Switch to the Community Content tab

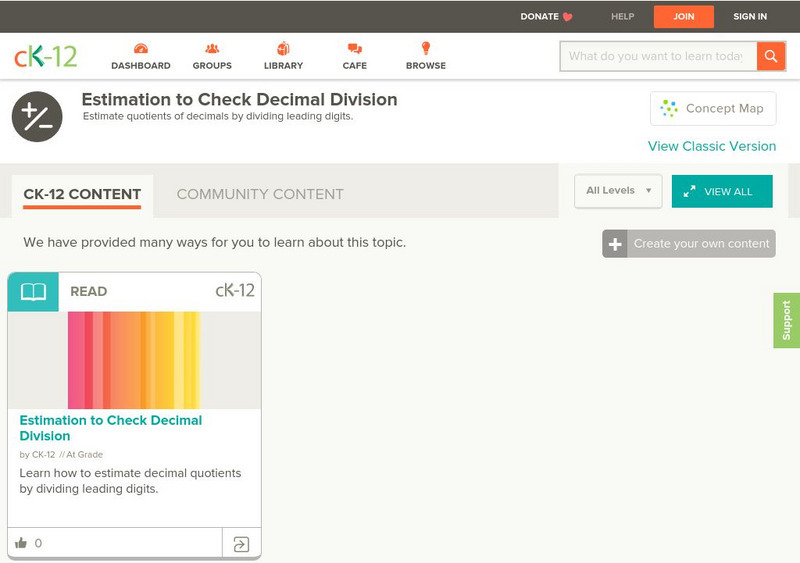[260, 194]
